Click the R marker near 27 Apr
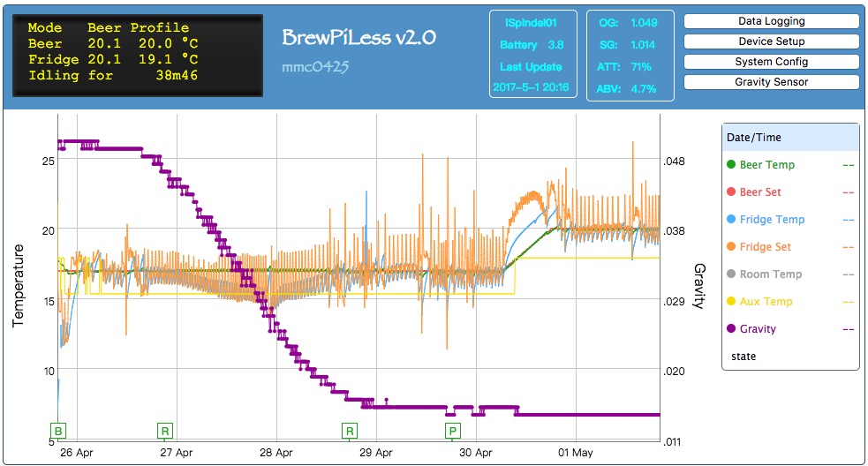 point(165,431)
